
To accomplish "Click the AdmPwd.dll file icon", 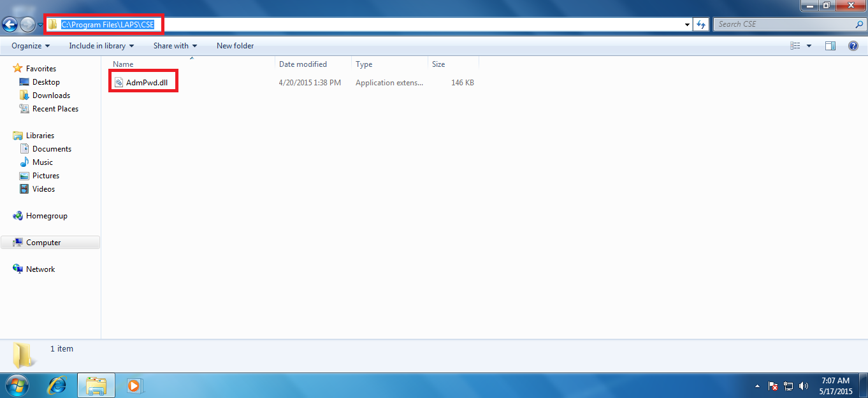I will (119, 83).
